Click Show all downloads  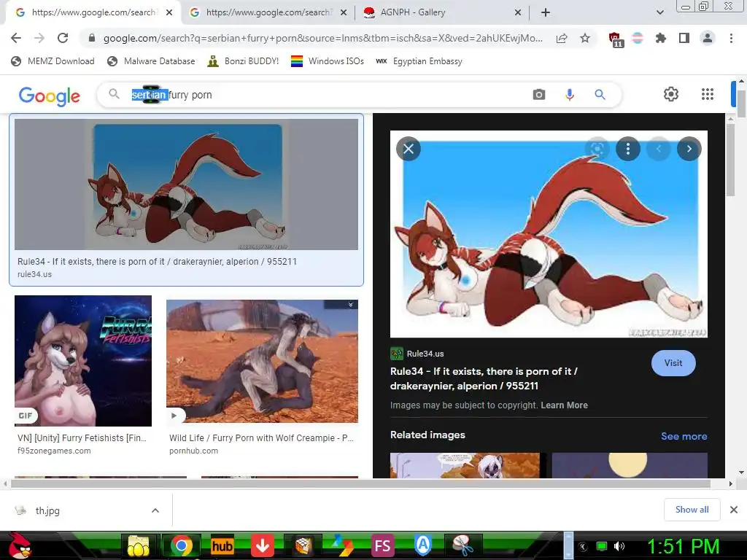(x=692, y=510)
